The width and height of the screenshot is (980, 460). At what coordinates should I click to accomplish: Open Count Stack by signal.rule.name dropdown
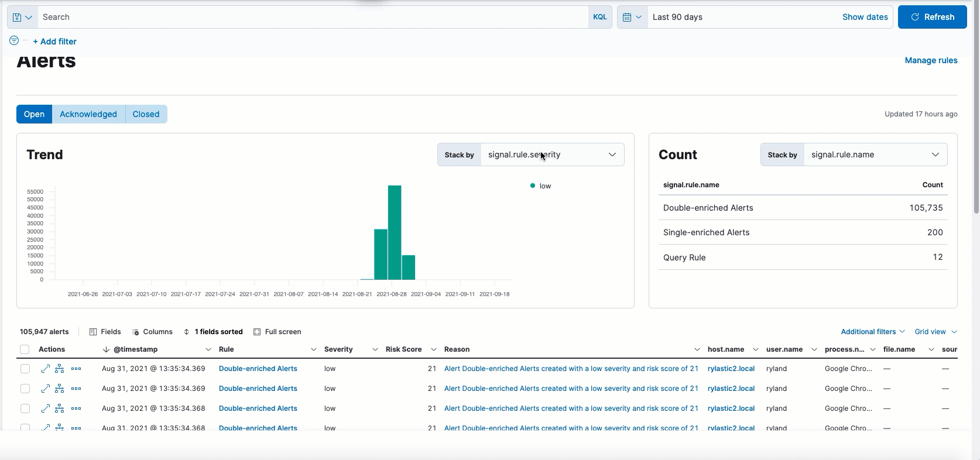coord(875,155)
